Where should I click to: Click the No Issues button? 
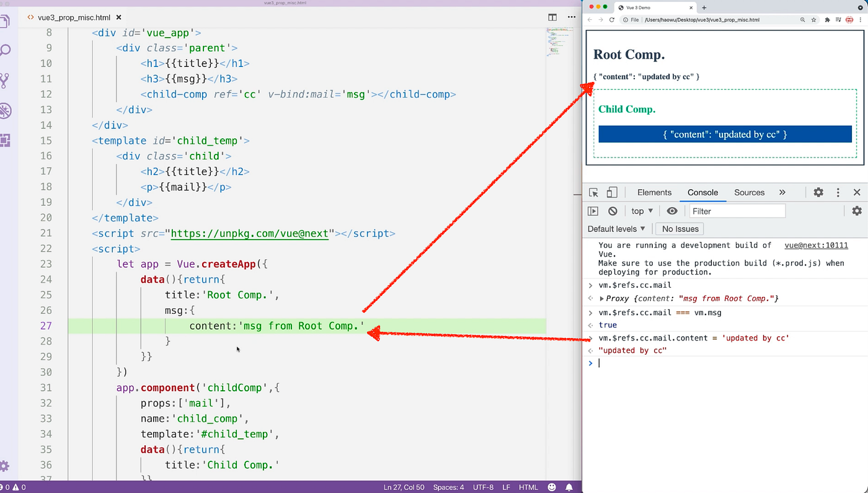point(680,229)
